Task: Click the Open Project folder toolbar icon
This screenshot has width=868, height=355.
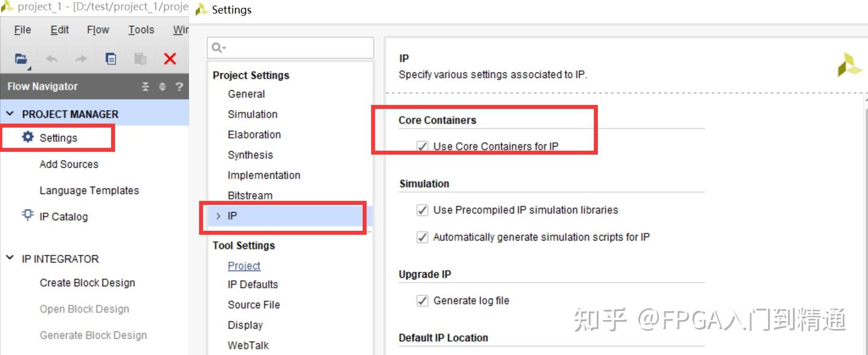Action: point(21,58)
